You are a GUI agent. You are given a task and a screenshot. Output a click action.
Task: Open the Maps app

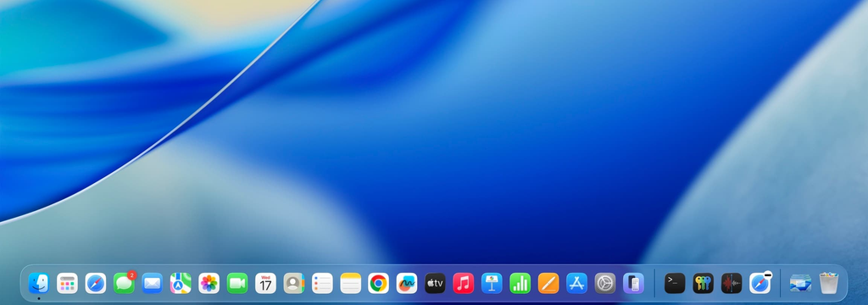(x=181, y=284)
